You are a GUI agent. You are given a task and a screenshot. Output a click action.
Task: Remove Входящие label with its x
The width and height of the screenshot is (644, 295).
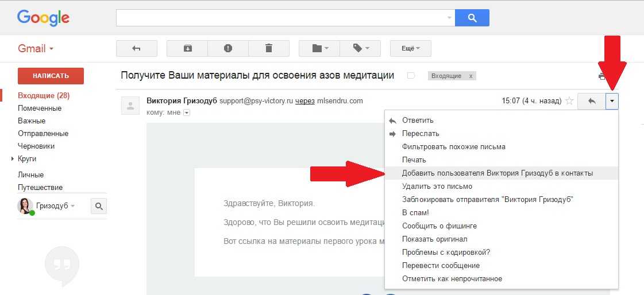(471, 76)
